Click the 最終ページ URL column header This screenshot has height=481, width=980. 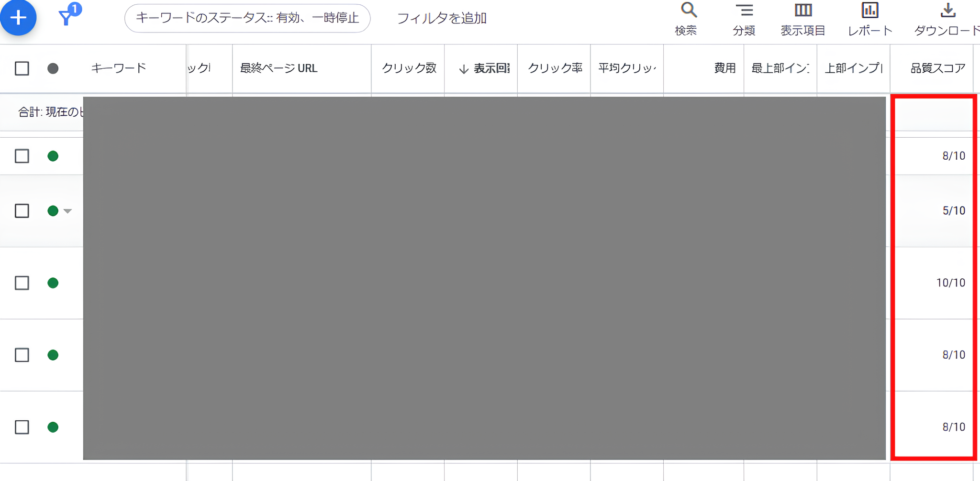[x=278, y=68]
